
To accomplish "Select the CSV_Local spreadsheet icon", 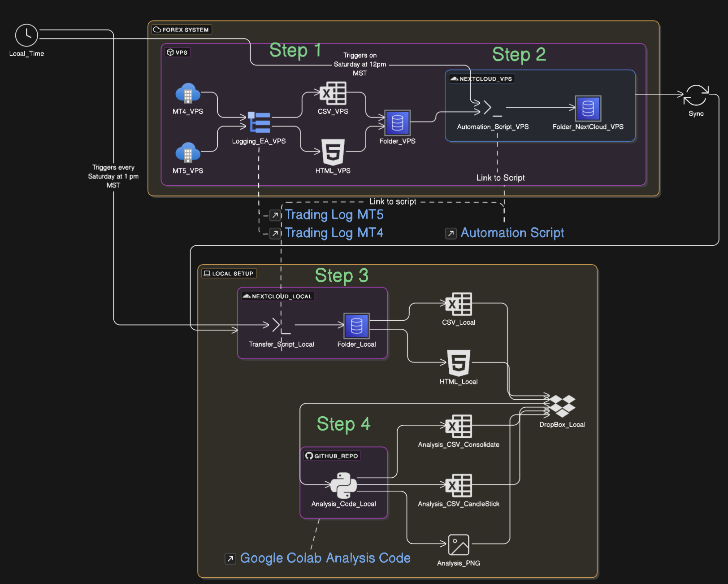I will pyautogui.click(x=459, y=304).
